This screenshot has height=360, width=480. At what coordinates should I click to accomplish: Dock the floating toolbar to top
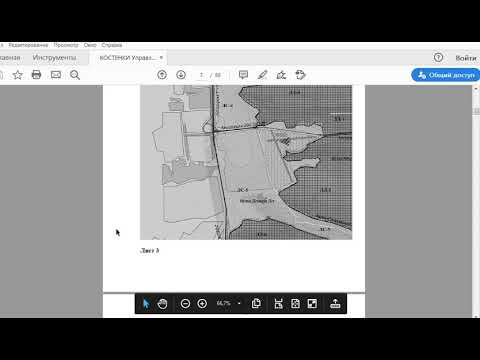335,304
